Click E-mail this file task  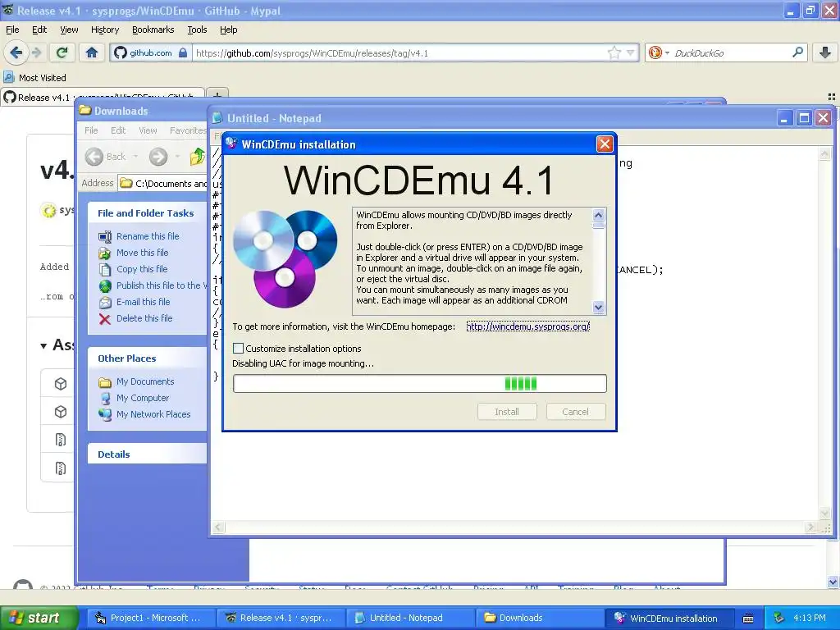point(143,302)
